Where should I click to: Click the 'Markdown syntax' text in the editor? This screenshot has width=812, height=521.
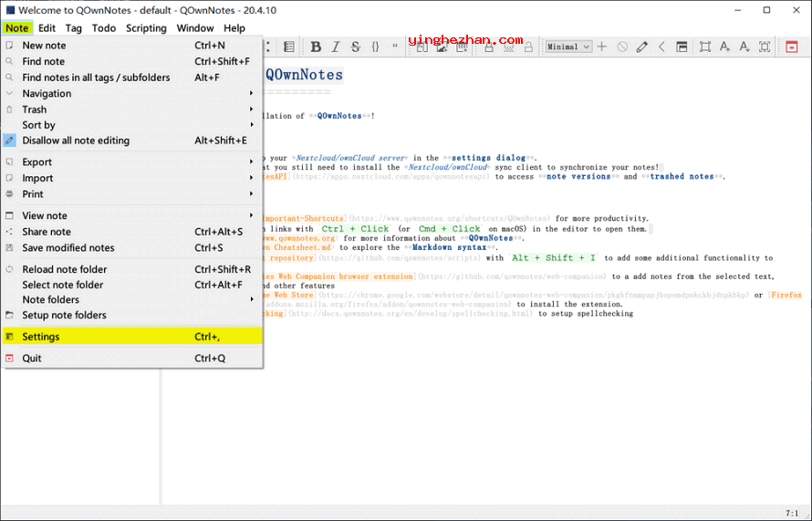pyautogui.click(x=449, y=247)
